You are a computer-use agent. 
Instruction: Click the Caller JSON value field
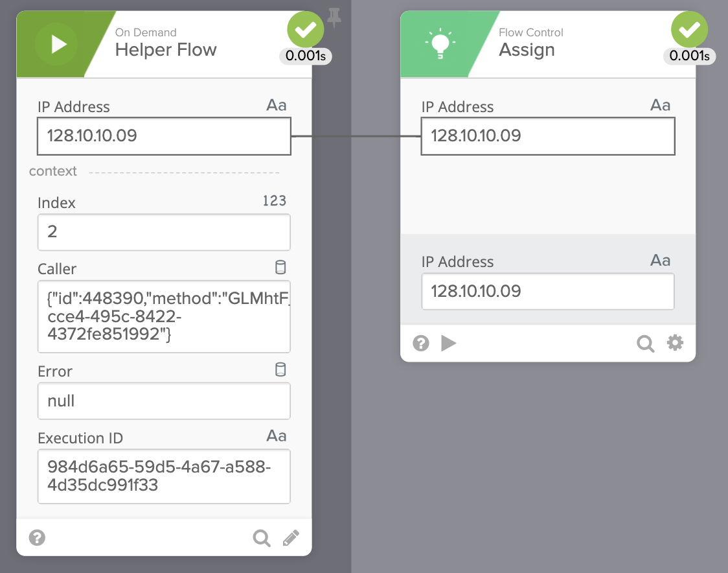click(x=164, y=316)
